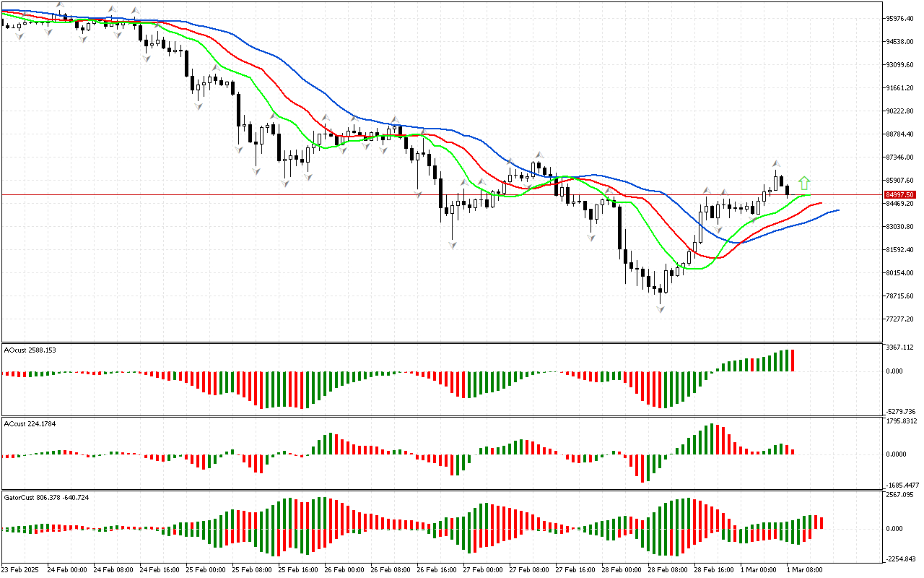Screen dimensions: 924x578
Task: Click the 85907.60 price level
Action: point(901,181)
